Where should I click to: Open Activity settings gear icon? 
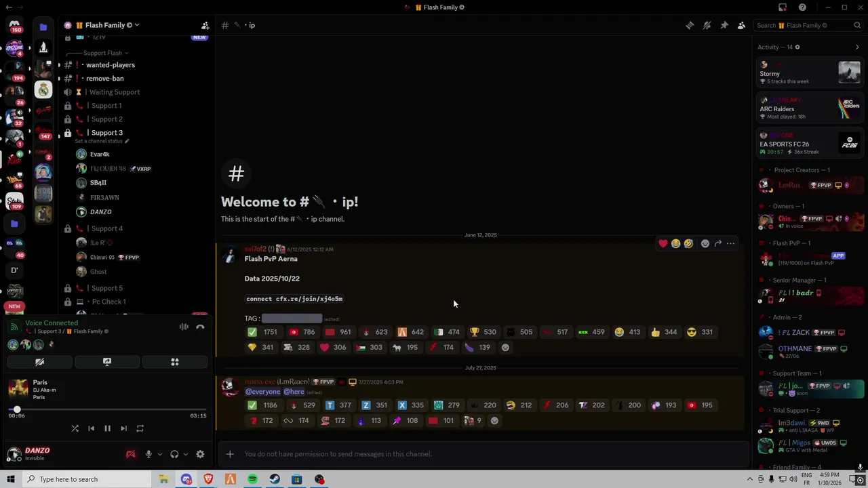(x=797, y=47)
